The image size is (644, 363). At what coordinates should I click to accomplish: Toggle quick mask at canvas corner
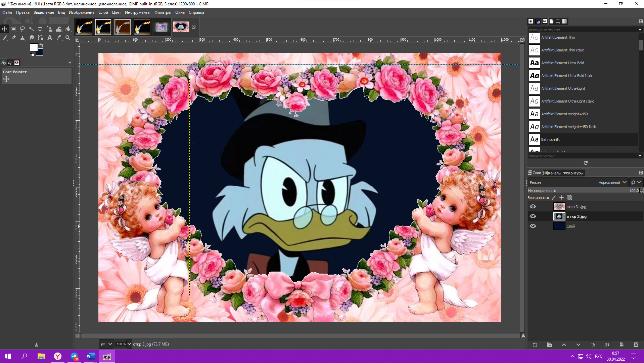(78, 335)
